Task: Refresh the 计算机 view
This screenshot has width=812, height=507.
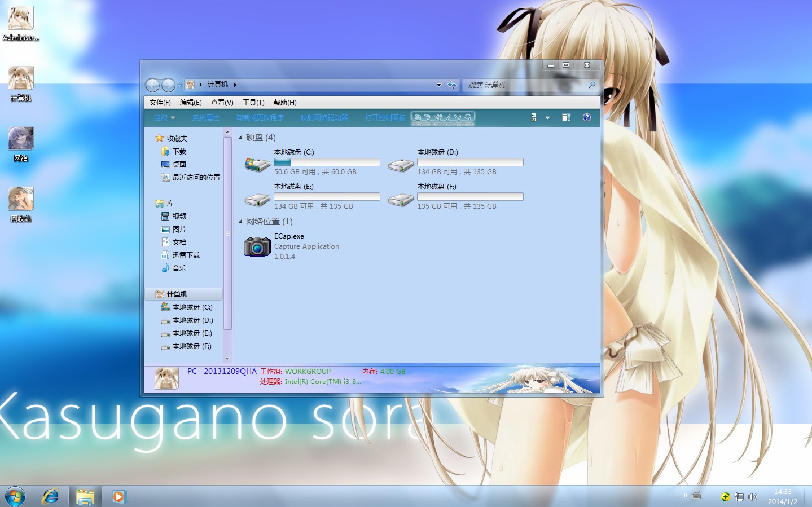Action: [x=452, y=85]
